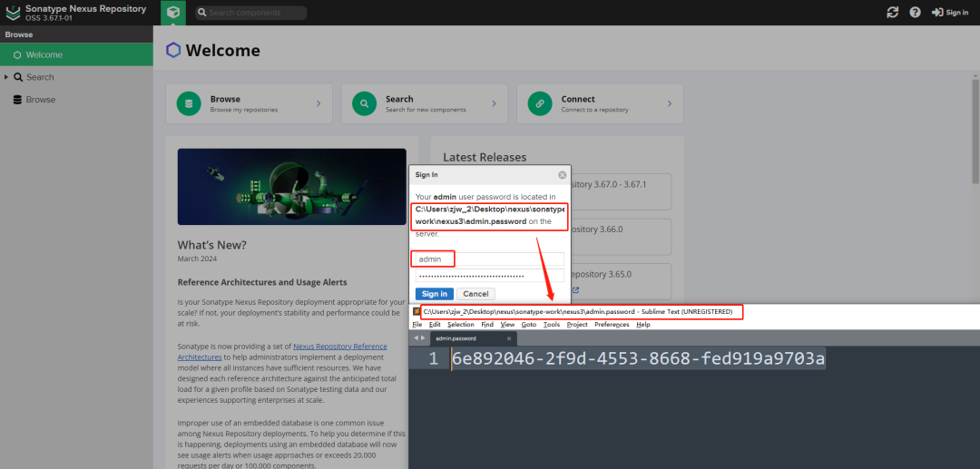Click the What's New? heading
The image size is (980, 469).
[x=211, y=245]
